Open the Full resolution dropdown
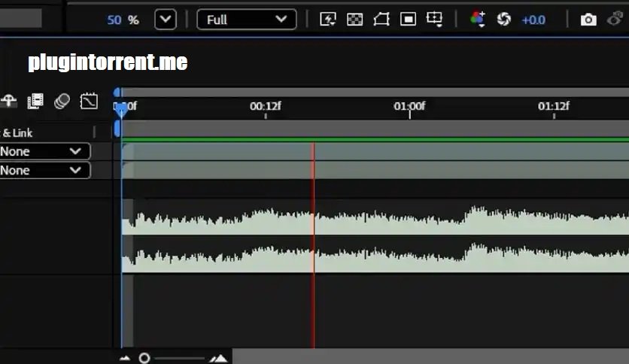Viewport: 629px width, 364px height. [x=247, y=20]
